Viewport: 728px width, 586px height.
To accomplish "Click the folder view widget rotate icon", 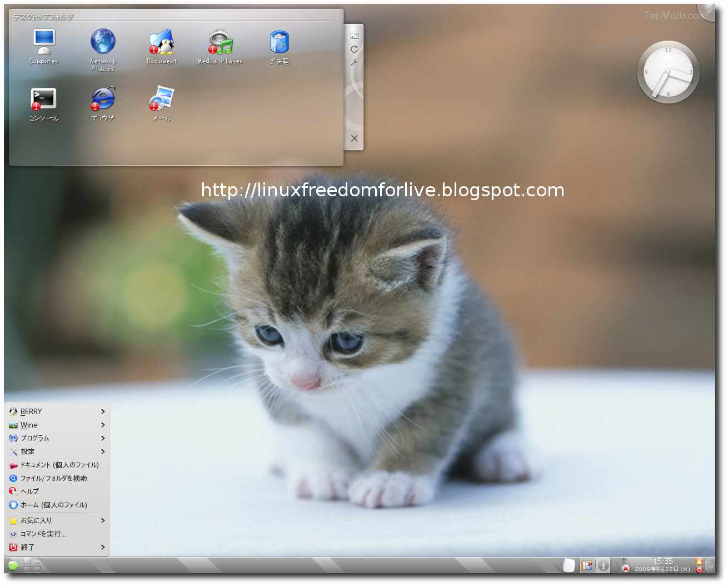I will click(x=354, y=49).
